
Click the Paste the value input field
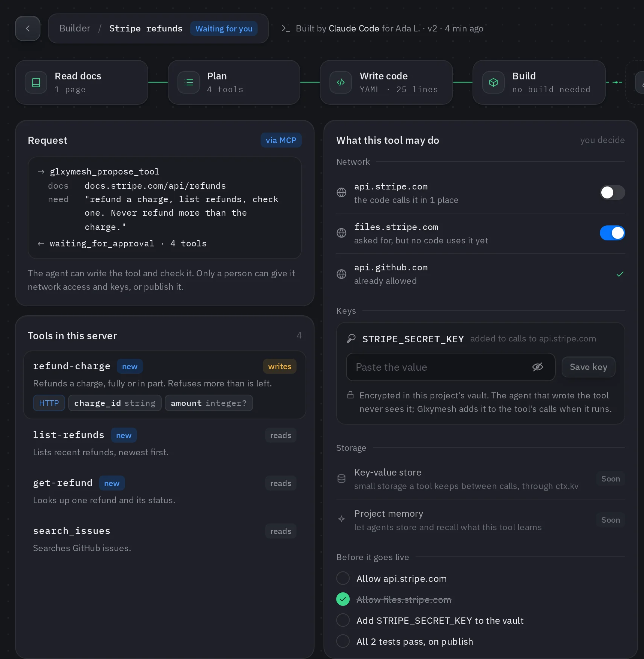pos(451,367)
